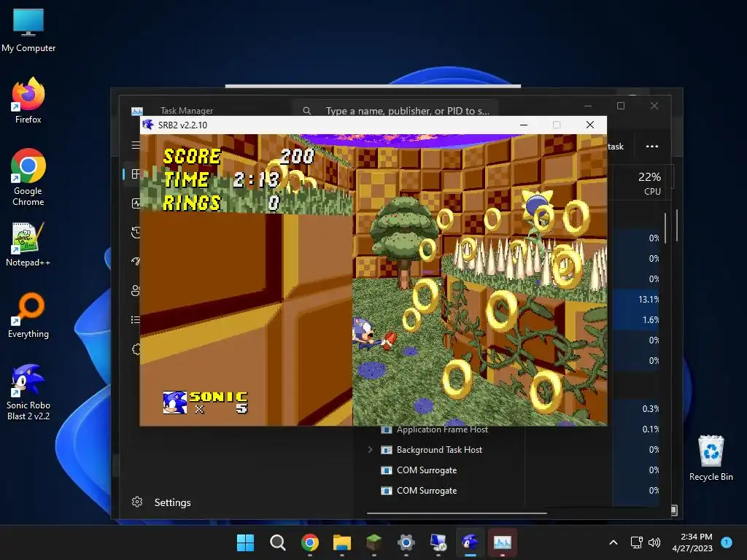Launch Firefox from the desktop
This screenshot has height=560, width=747.
pos(28,101)
